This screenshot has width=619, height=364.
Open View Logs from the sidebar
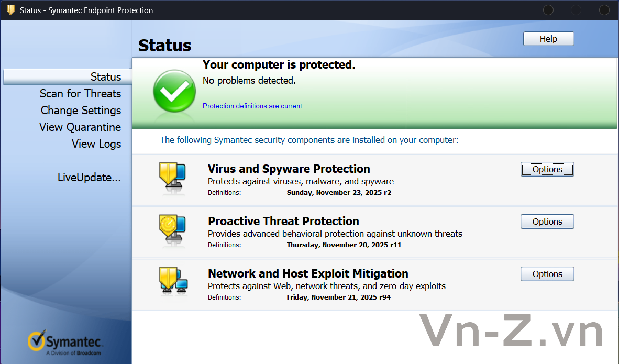click(x=96, y=144)
